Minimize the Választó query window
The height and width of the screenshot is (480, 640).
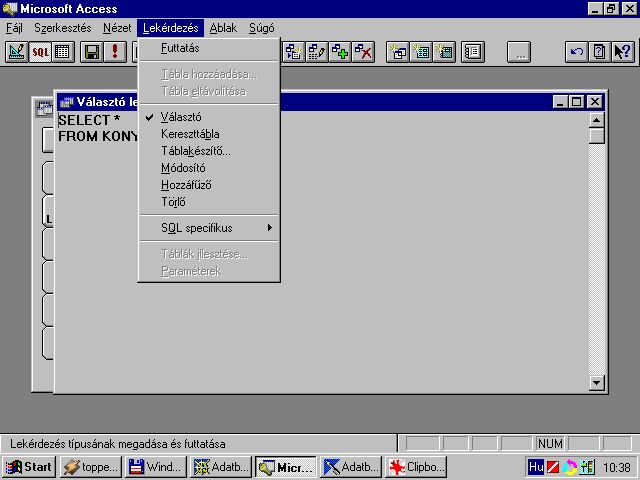[x=561, y=101]
